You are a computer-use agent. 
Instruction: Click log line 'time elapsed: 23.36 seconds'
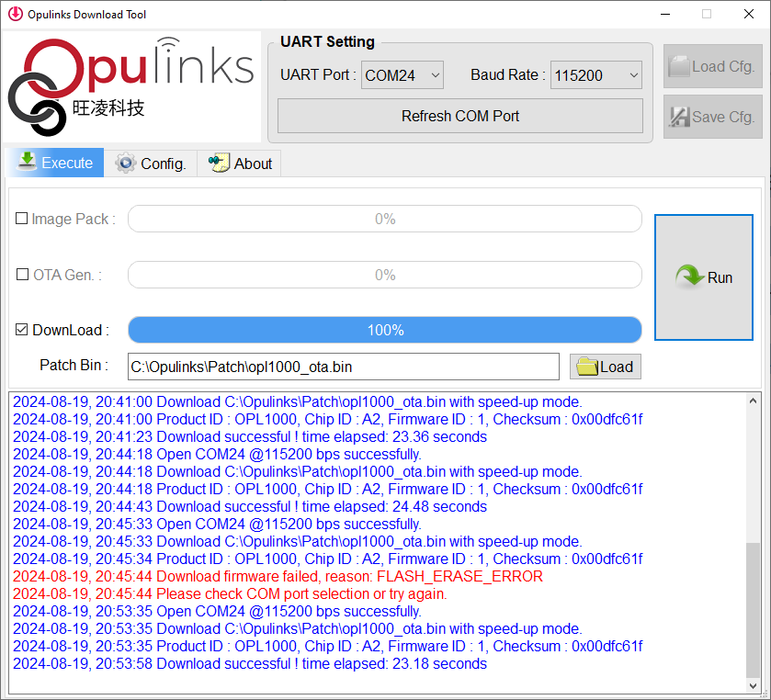[x=250, y=436]
